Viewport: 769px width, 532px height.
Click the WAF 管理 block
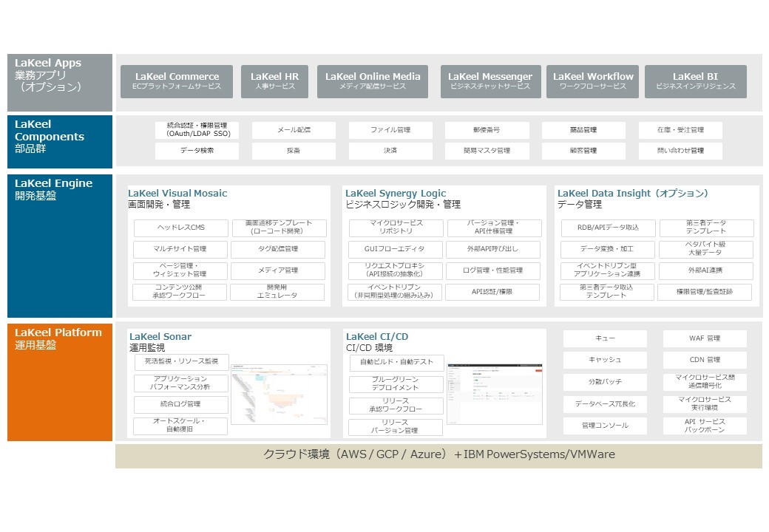pyautogui.click(x=705, y=338)
